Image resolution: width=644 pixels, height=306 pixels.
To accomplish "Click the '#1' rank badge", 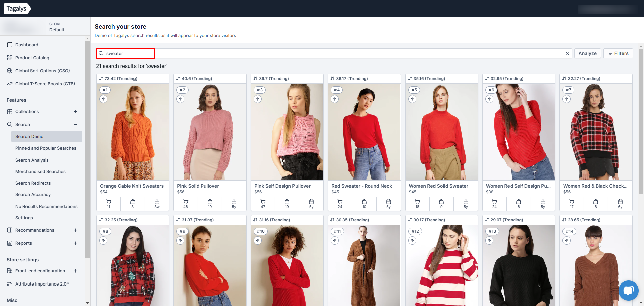I will (x=105, y=90).
